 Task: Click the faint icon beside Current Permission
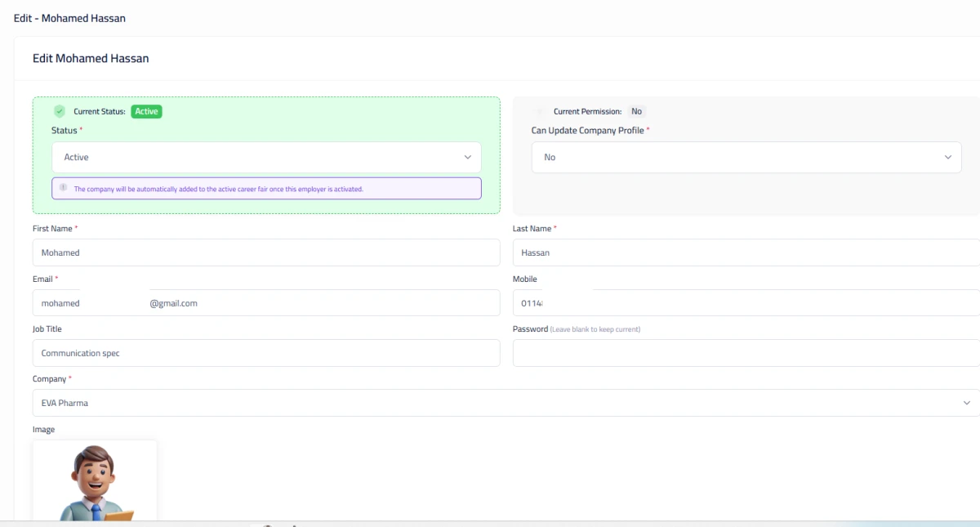point(540,111)
